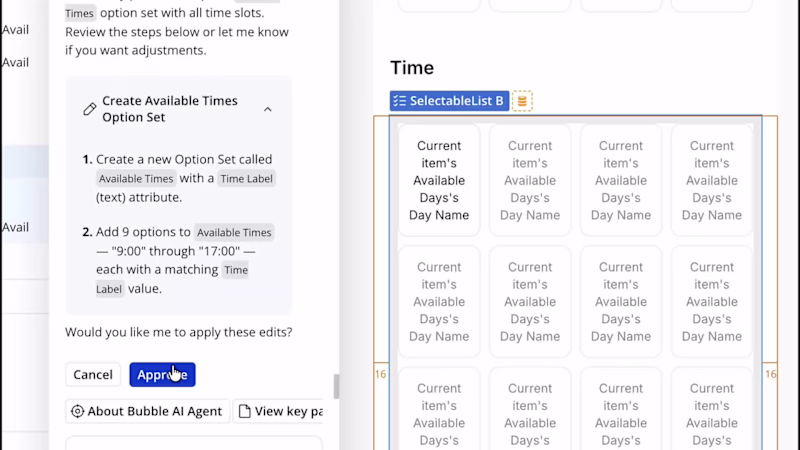Click the right orange 16 padding marker
Screen dimensions: 800x450
pos(770,374)
